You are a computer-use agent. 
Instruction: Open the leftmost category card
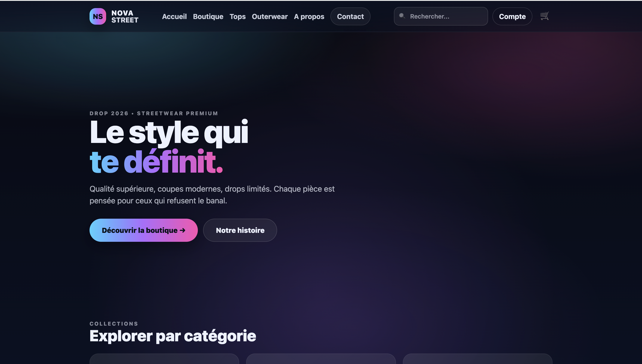tap(164, 359)
